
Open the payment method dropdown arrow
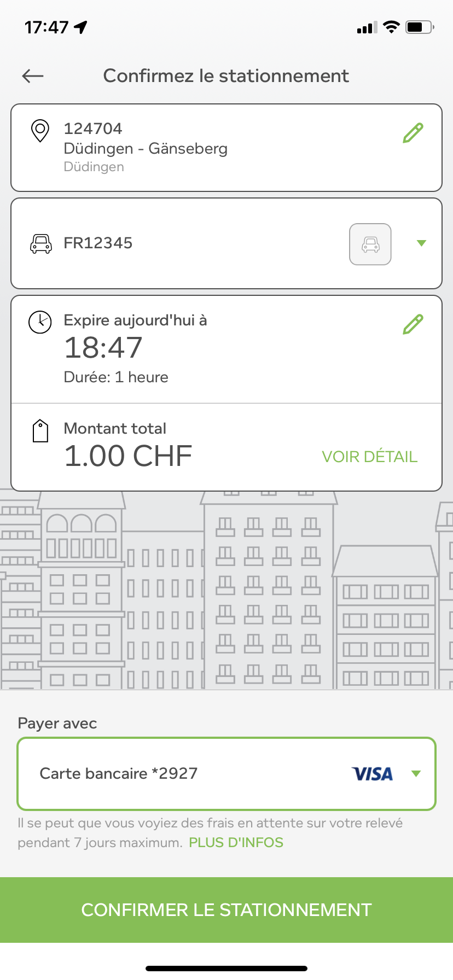coord(416,774)
